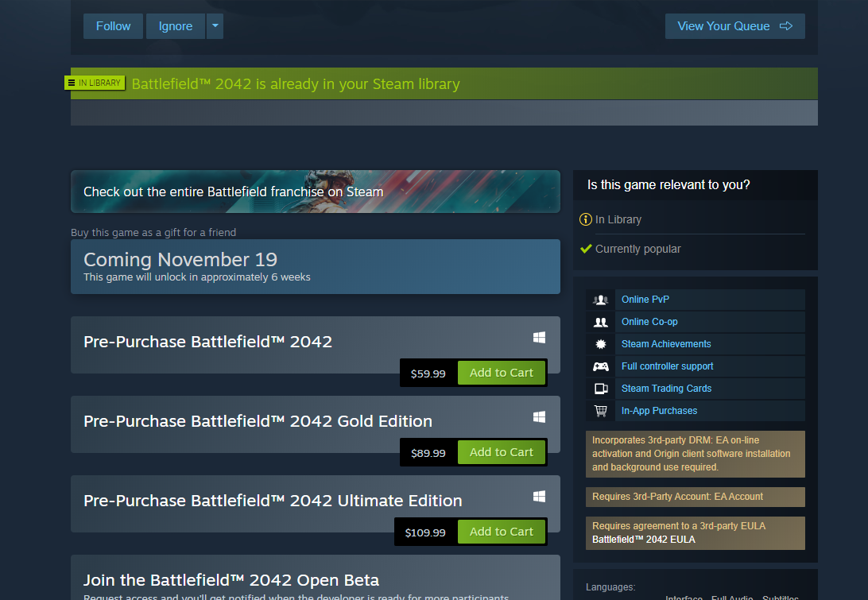Click the Requires EA Account notice

[696, 497]
